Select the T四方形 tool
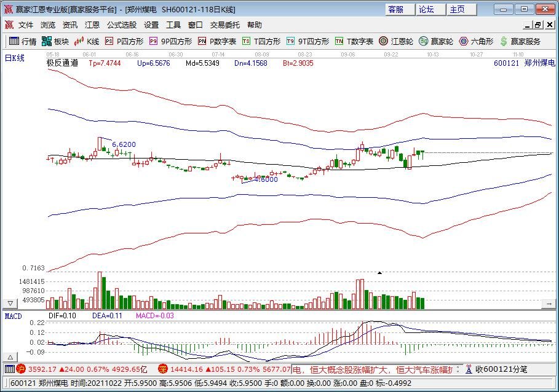 (261, 42)
